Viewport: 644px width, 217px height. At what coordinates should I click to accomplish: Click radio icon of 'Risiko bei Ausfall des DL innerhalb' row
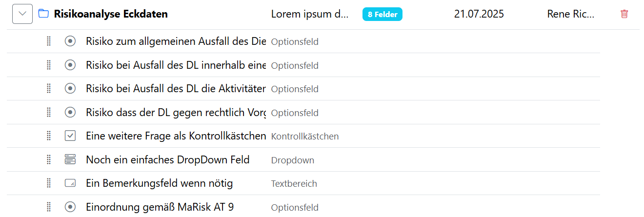(70, 65)
